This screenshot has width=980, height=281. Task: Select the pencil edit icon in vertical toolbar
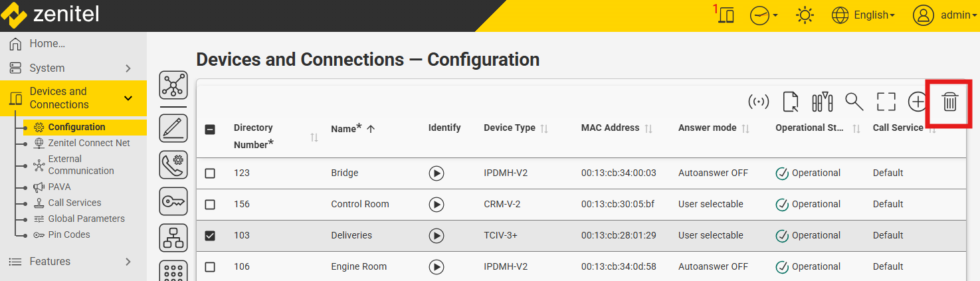coord(173,128)
